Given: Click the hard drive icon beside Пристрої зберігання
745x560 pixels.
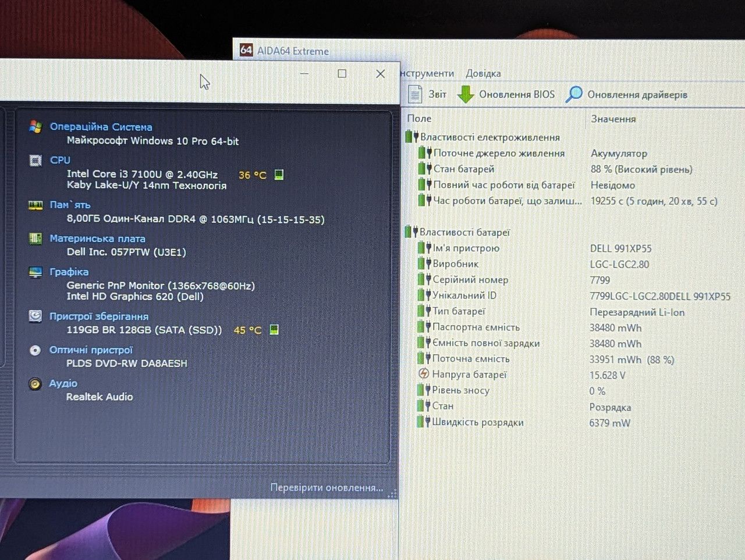Looking at the screenshot, I should pos(36,316).
